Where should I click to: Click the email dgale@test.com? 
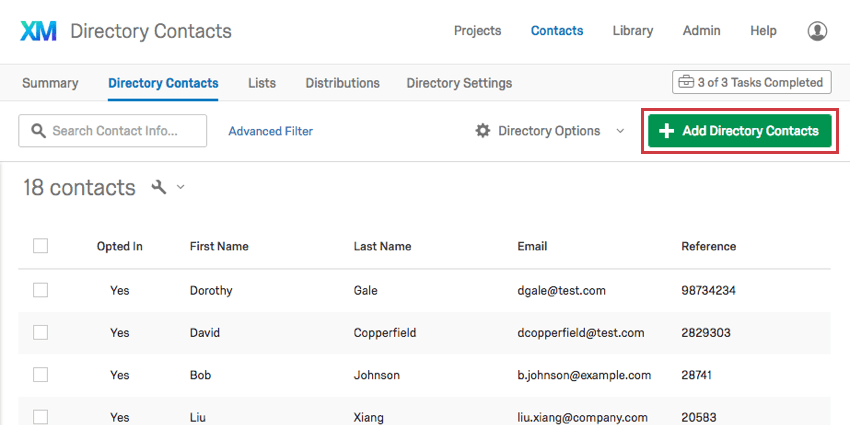562,291
